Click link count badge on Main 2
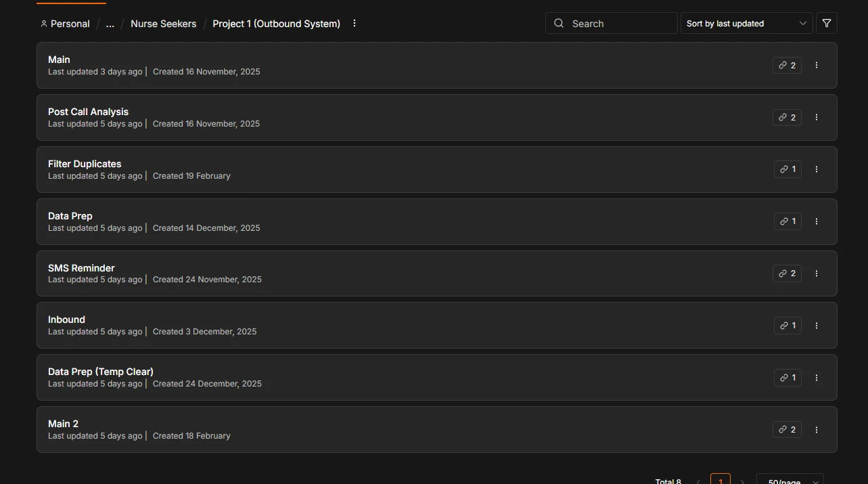This screenshot has height=484, width=868. 787,429
